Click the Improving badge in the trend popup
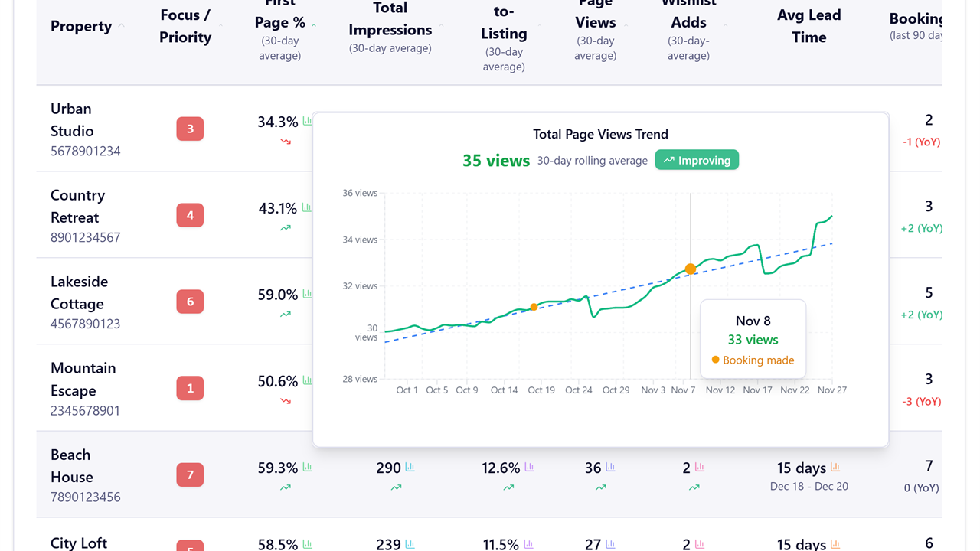The width and height of the screenshot is (980, 551). coord(697,160)
